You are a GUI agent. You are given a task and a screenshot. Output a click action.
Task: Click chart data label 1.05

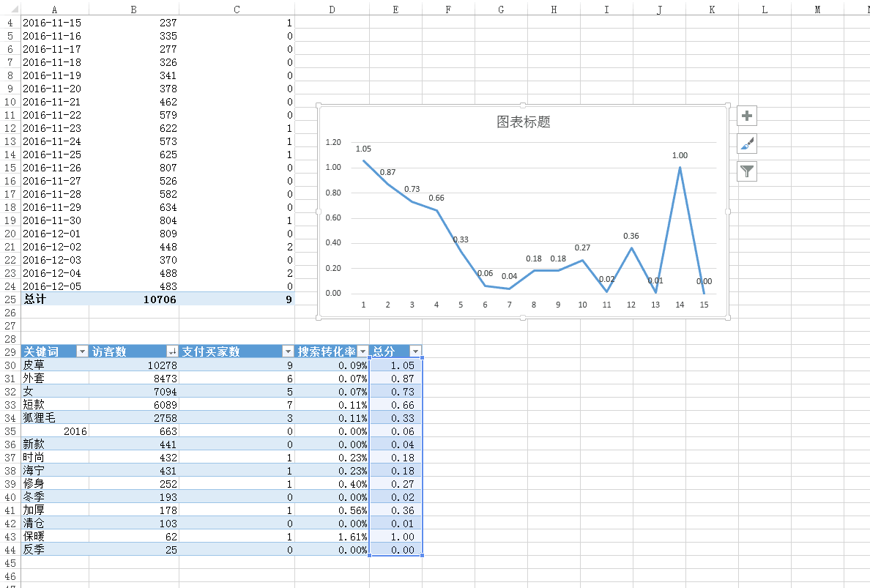pyautogui.click(x=363, y=149)
